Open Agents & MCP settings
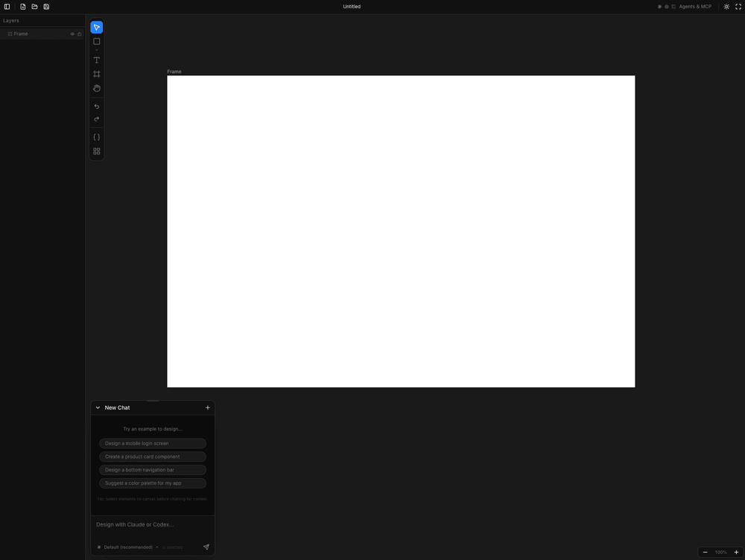Image resolution: width=745 pixels, height=560 pixels. 695,7
